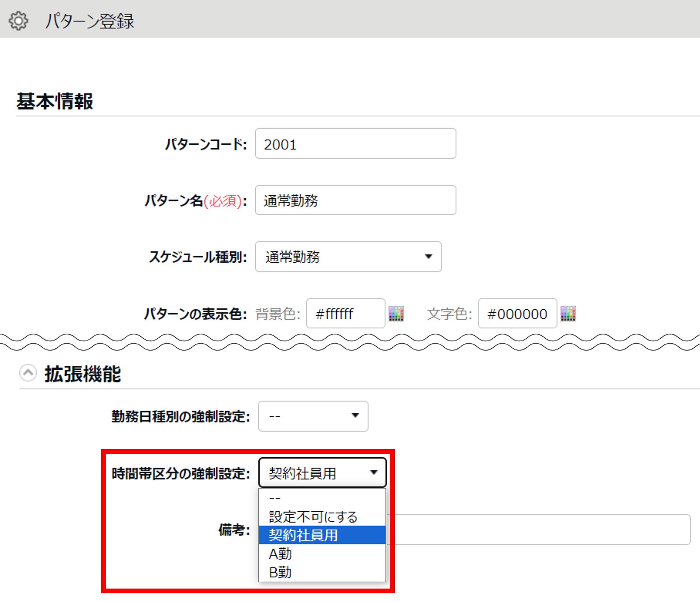Click the 文字色 #000000 text field

tap(517, 314)
